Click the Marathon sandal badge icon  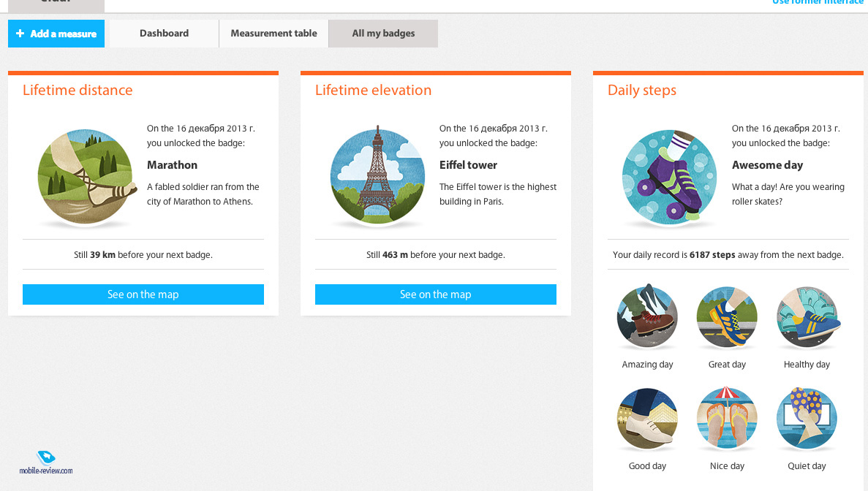(86, 177)
